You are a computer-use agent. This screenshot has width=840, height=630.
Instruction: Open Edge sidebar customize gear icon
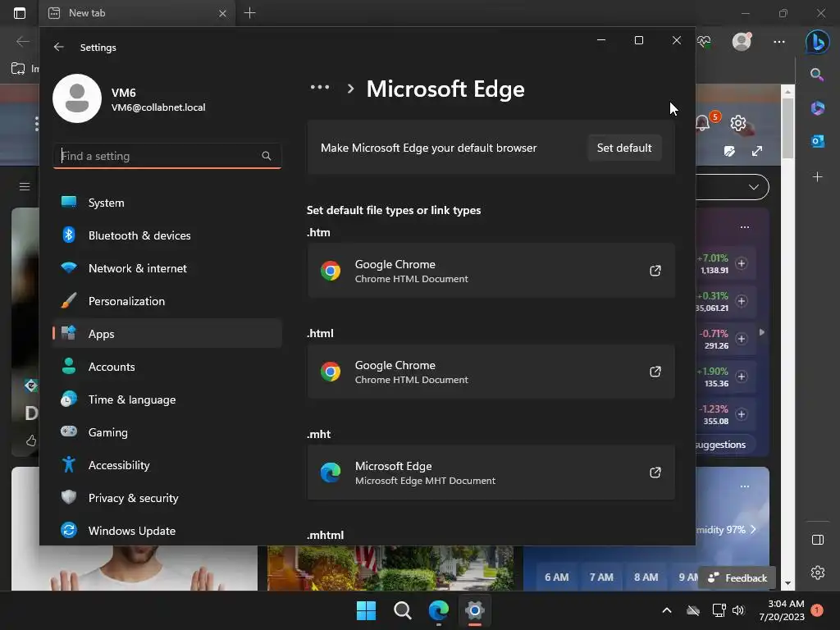[818, 573]
